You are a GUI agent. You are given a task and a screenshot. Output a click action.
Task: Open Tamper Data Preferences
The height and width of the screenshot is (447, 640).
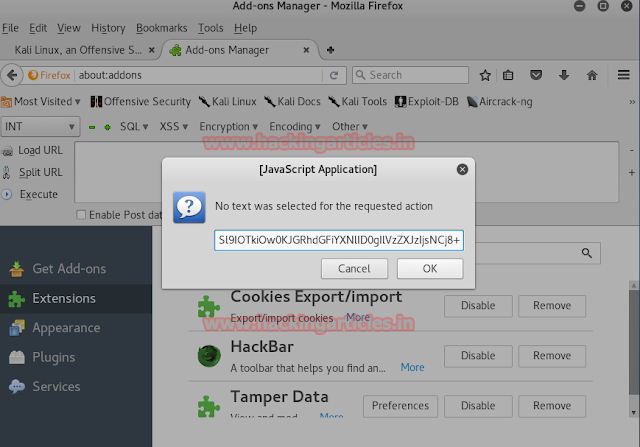pyautogui.click(x=400, y=406)
